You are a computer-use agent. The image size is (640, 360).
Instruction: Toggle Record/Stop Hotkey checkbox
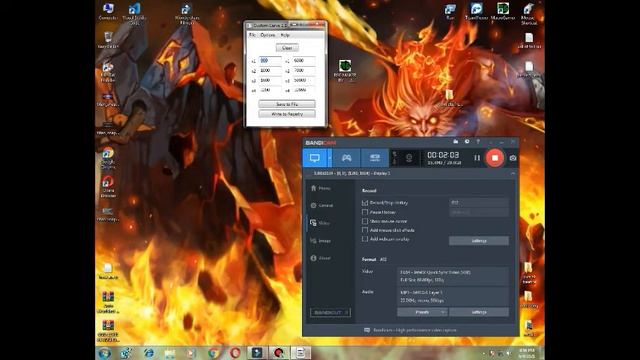pyautogui.click(x=365, y=203)
